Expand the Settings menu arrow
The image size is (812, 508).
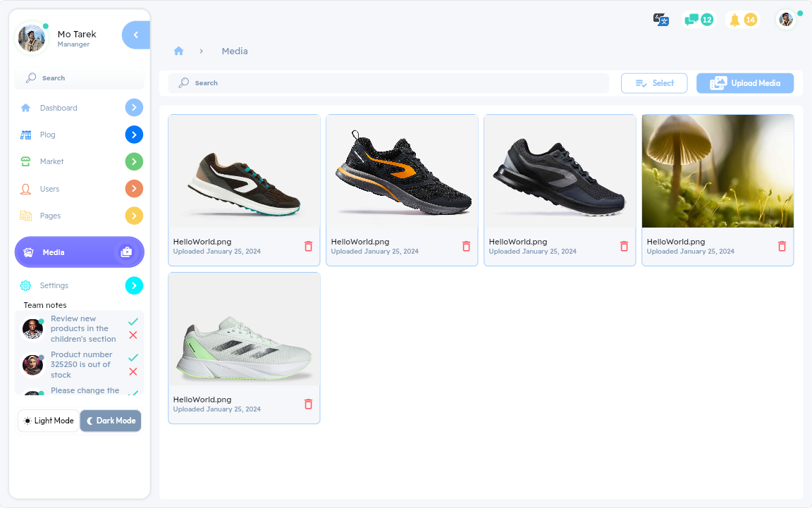[x=134, y=285]
